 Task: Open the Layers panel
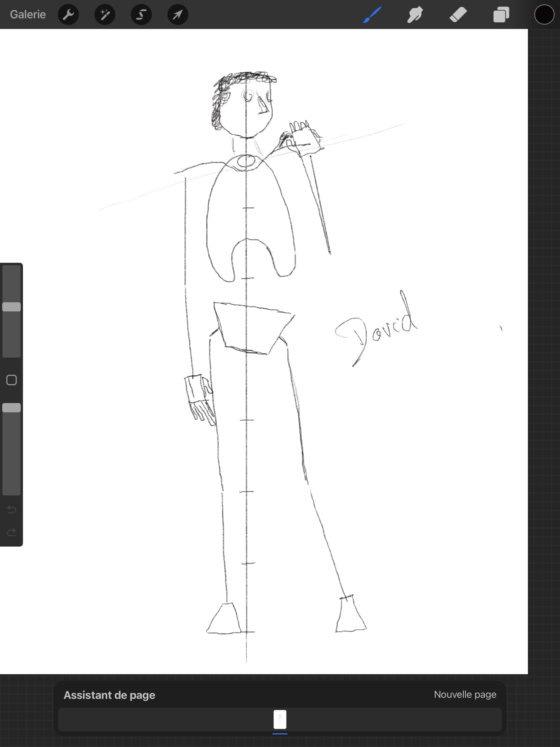(501, 14)
